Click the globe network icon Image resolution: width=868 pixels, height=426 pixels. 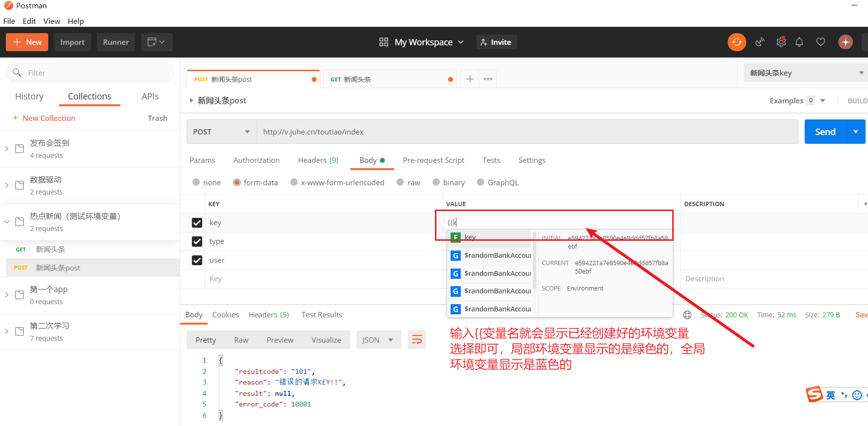point(687,315)
